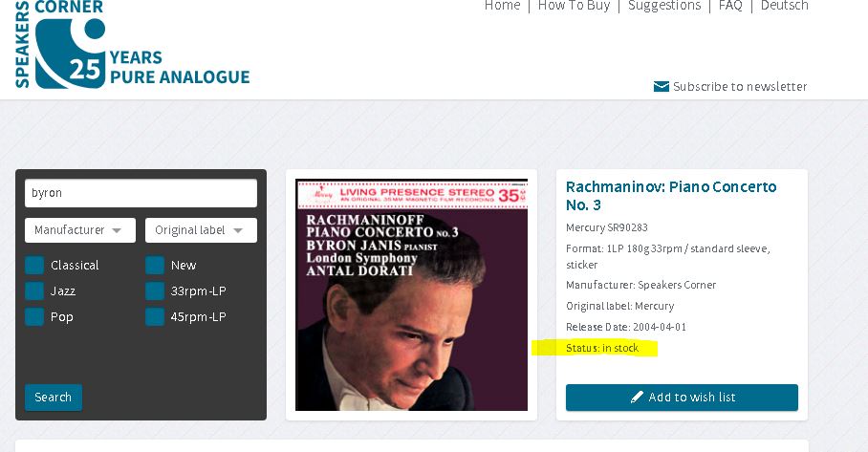Check the Pop filter box
The height and width of the screenshot is (452, 868).
(x=34, y=317)
